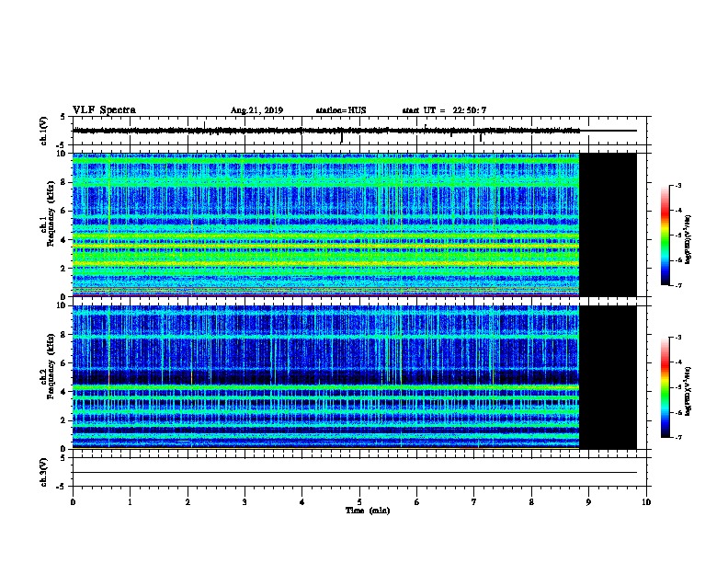728x563 pixels.
Task: Click the "5" tick on ch.1 voltage axis
Action: [x=63, y=117]
